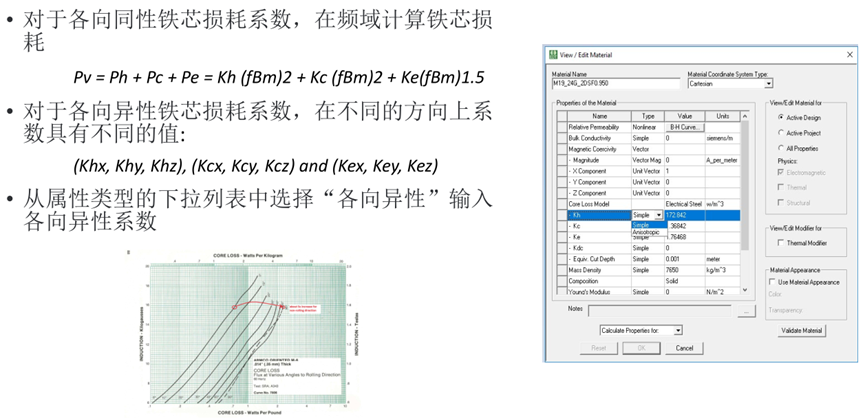Image resolution: width=865 pixels, height=419 pixels.
Task: Select the Equiv. Cut Depth row name
Action: pos(599,259)
